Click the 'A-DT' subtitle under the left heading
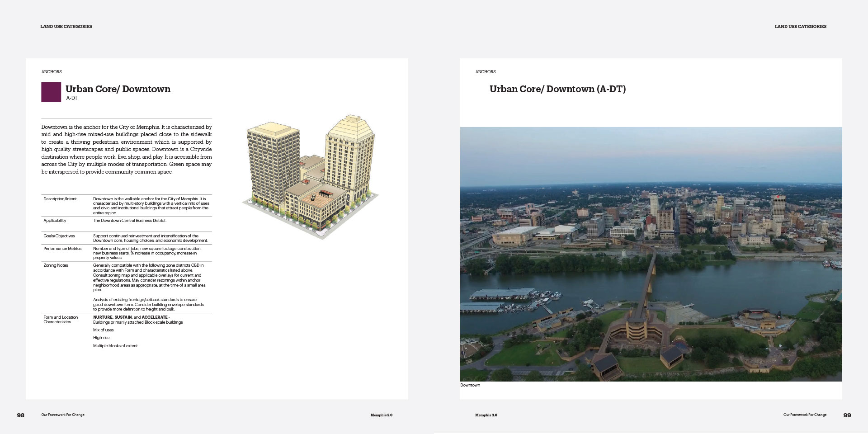The height and width of the screenshot is (434, 868). 72,98
